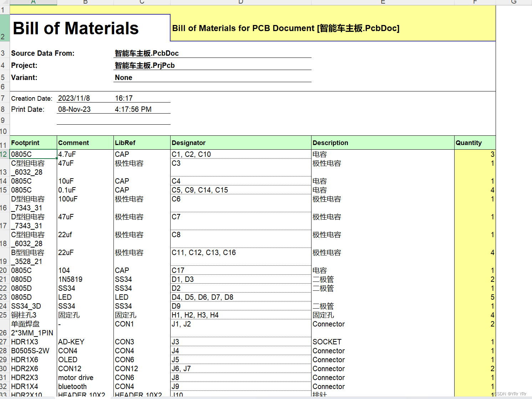This screenshot has width=532, height=399.
Task: Select row header 27
Action: click(5, 342)
